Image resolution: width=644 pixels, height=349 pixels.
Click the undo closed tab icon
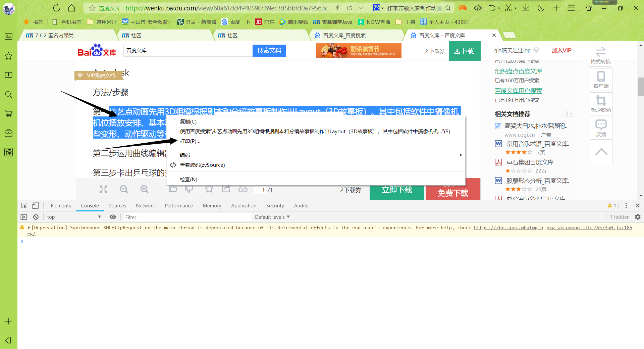[x=492, y=8]
